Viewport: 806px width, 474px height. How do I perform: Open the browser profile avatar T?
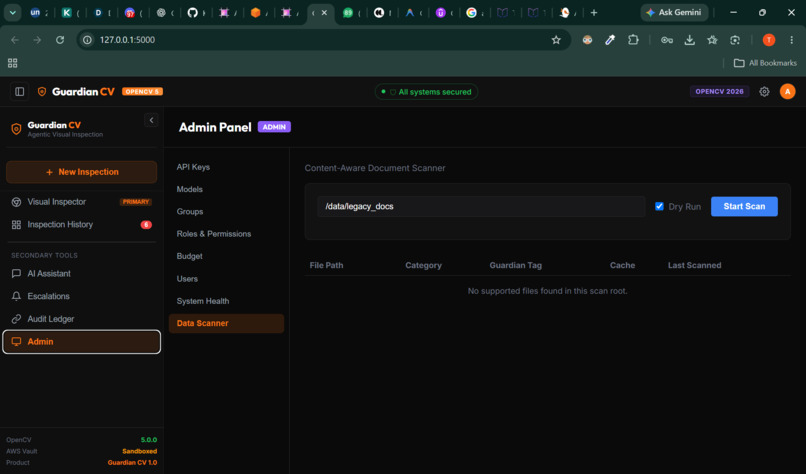pyautogui.click(x=768, y=40)
